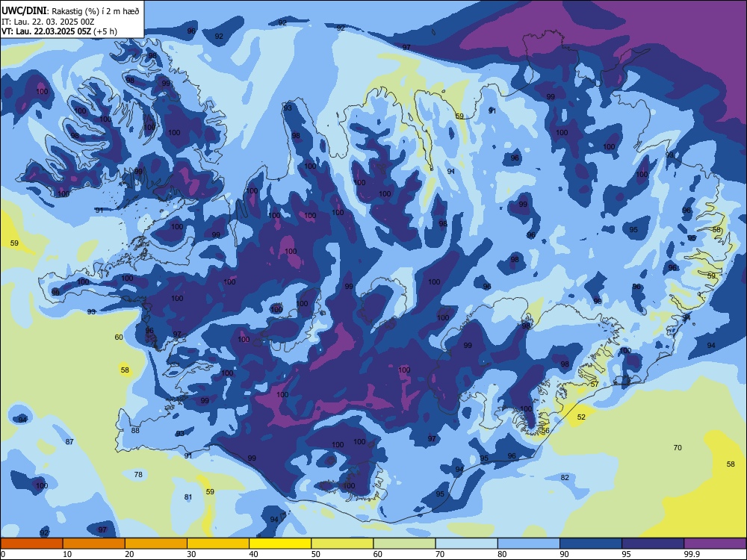
Task: Click the 95 tick label in the legend
Action: 626,554
